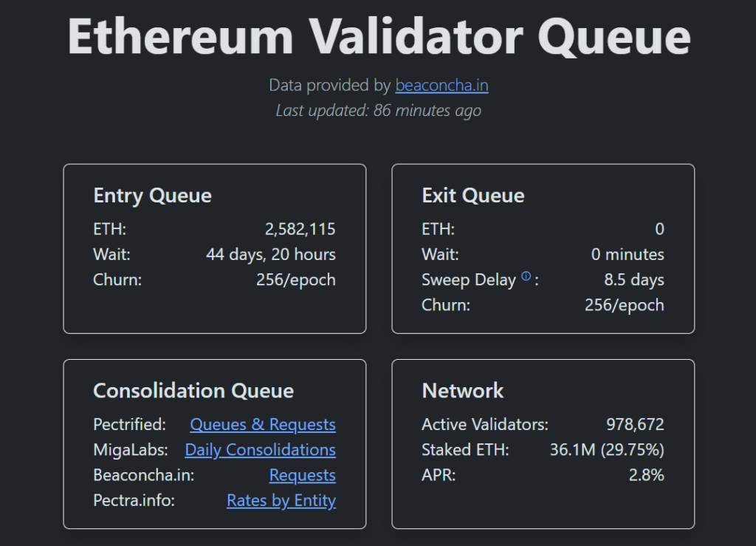Click the Ethereum Validator Queue title
756x546 pixels.
point(378,35)
